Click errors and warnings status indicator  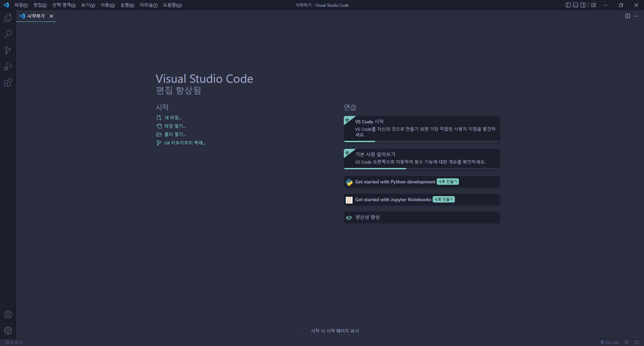14,342
